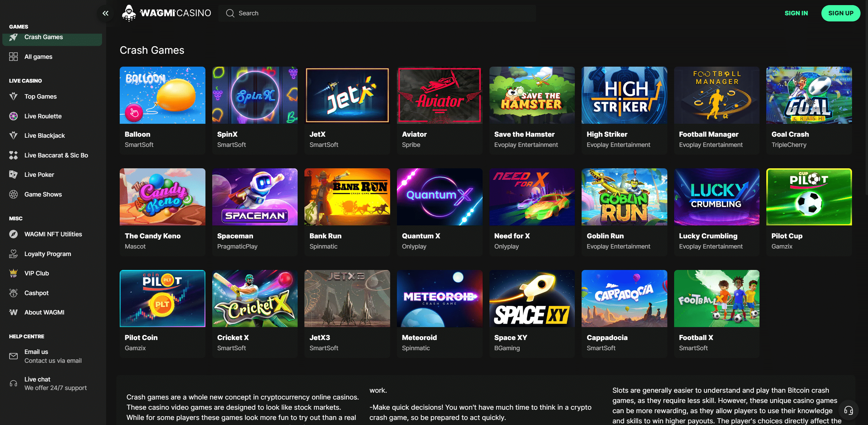Click the Aviator game title text

(414, 134)
